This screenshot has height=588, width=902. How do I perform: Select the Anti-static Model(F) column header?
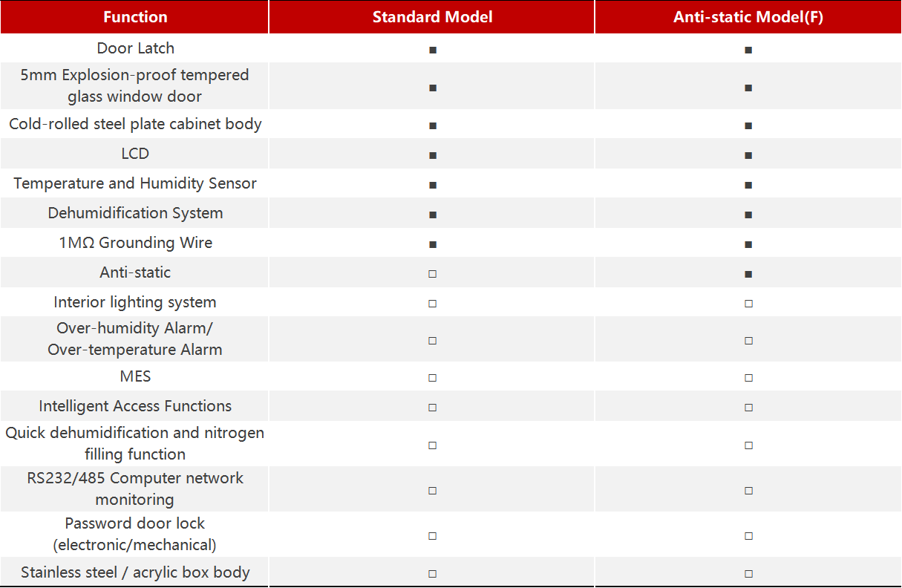(x=748, y=17)
